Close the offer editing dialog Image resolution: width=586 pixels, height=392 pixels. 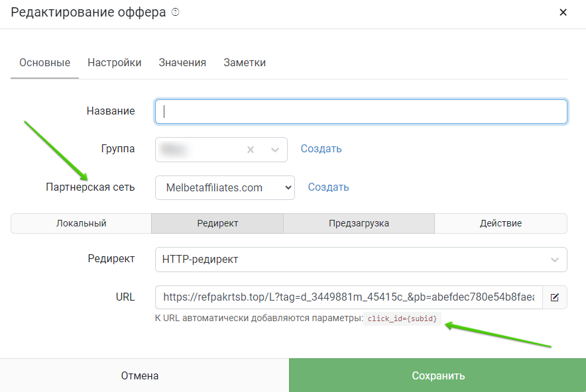563,13
